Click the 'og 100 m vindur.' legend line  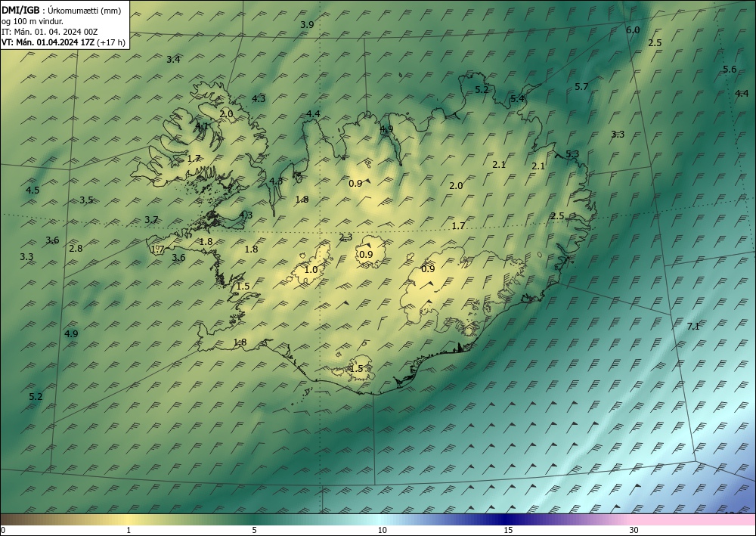pyautogui.click(x=33, y=21)
